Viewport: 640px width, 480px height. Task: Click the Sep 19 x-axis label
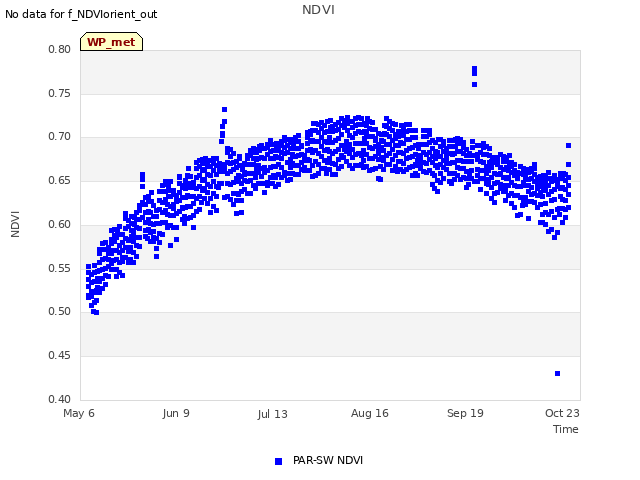click(x=465, y=413)
